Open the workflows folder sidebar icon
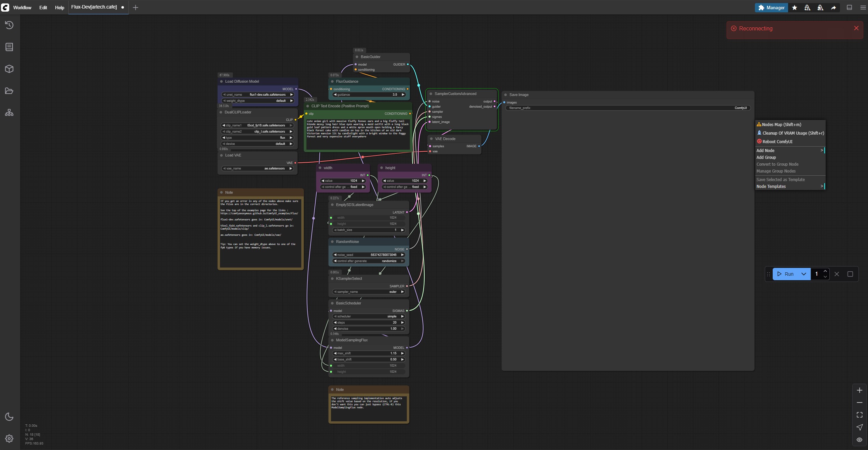This screenshot has width=868, height=450. click(x=9, y=91)
